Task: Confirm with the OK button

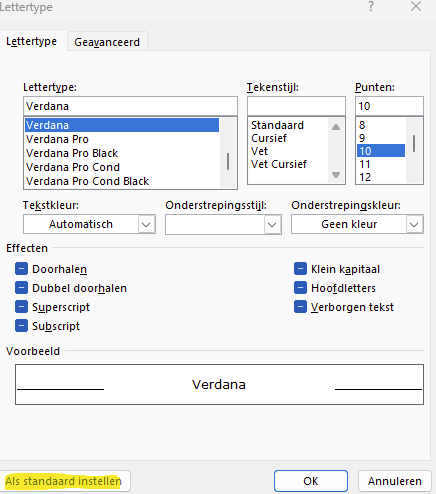Action: point(311,481)
